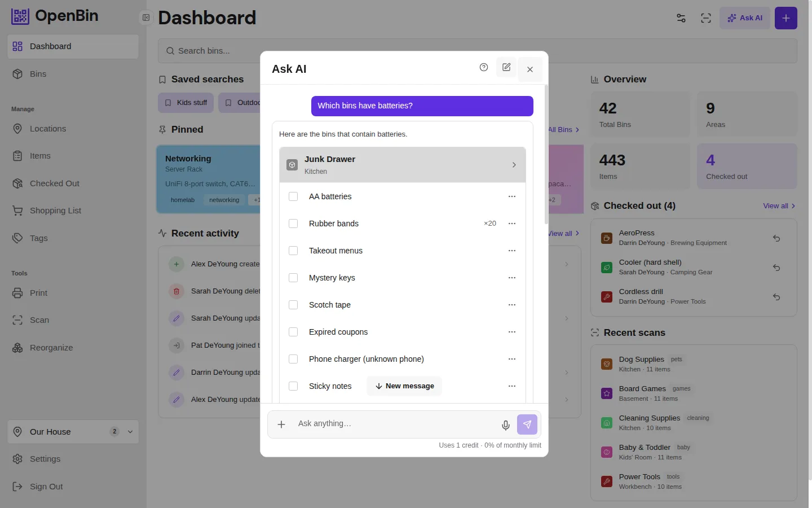
Task: Open the Dashboard sidebar item
Action: tap(73, 46)
